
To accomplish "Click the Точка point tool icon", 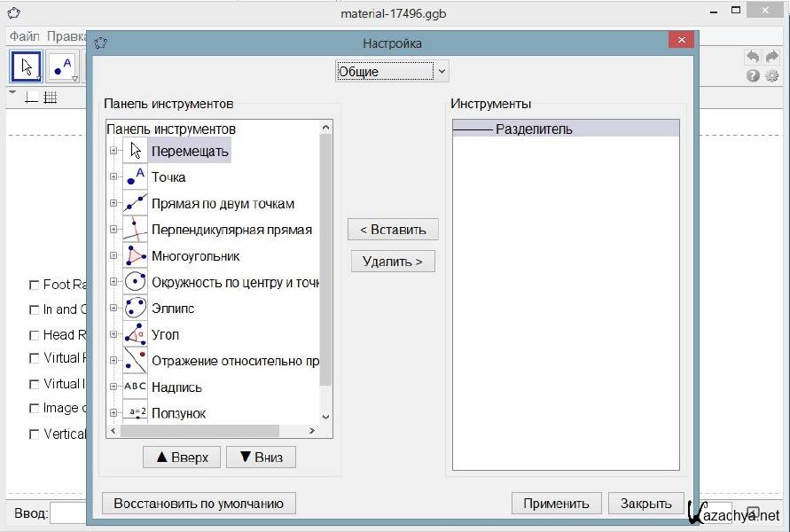I will tap(136, 177).
